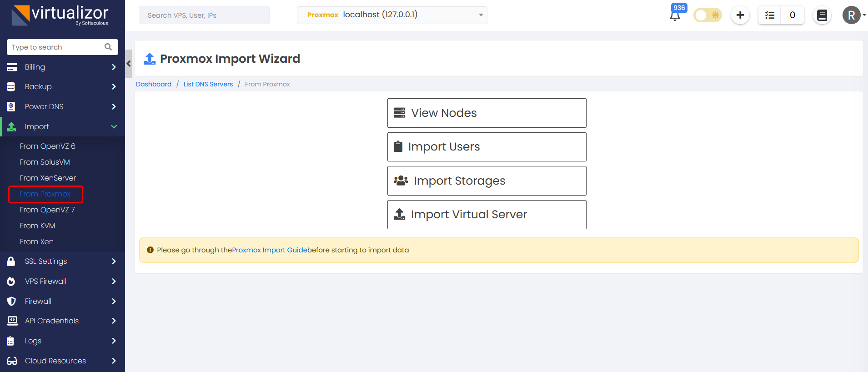Viewport: 868px width, 372px height.
Task: Toggle the dark/light theme switch
Action: tap(707, 15)
